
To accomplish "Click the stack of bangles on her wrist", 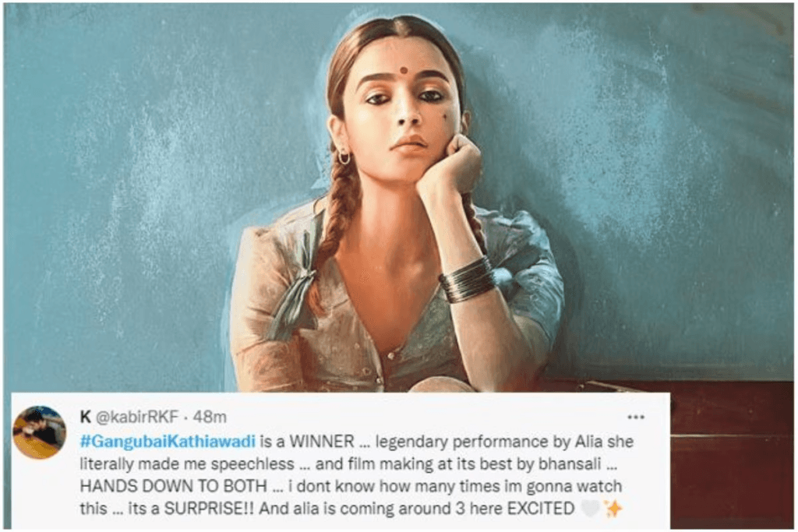I will click(467, 280).
